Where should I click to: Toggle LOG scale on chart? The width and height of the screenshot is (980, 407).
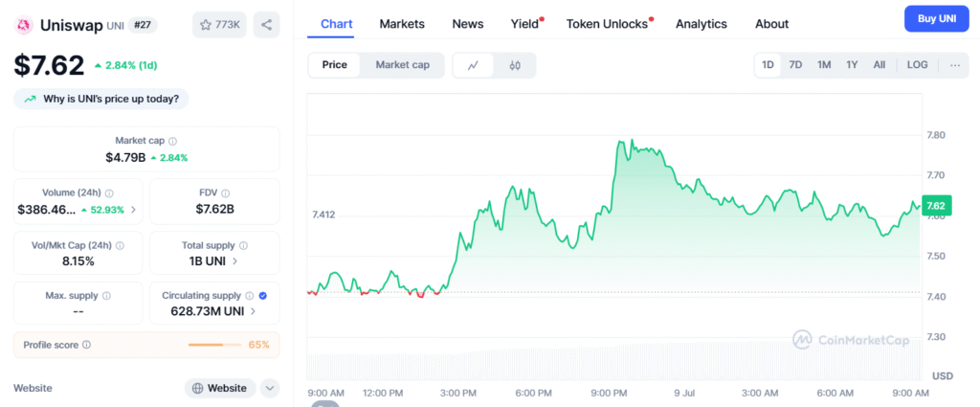[918, 65]
